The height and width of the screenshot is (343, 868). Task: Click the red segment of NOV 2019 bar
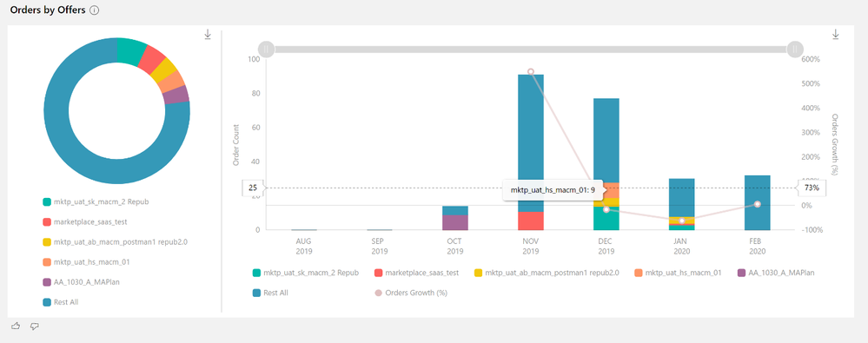[x=530, y=221]
